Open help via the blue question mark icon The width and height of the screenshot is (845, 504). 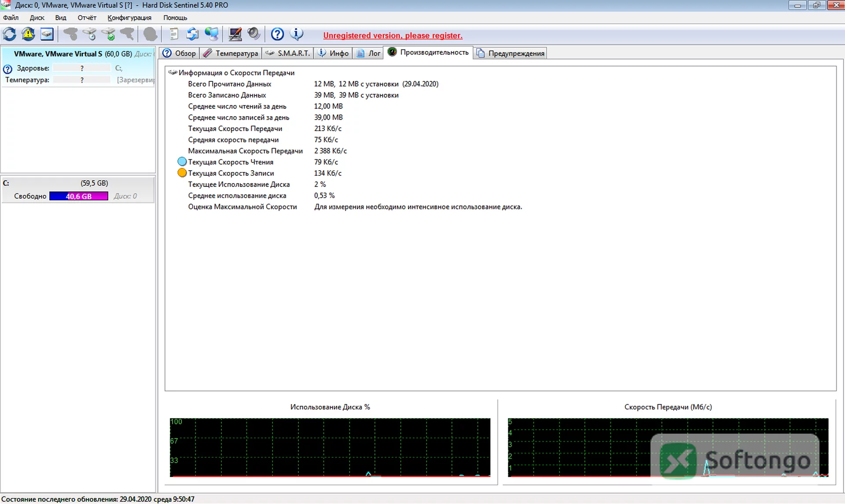tap(277, 34)
